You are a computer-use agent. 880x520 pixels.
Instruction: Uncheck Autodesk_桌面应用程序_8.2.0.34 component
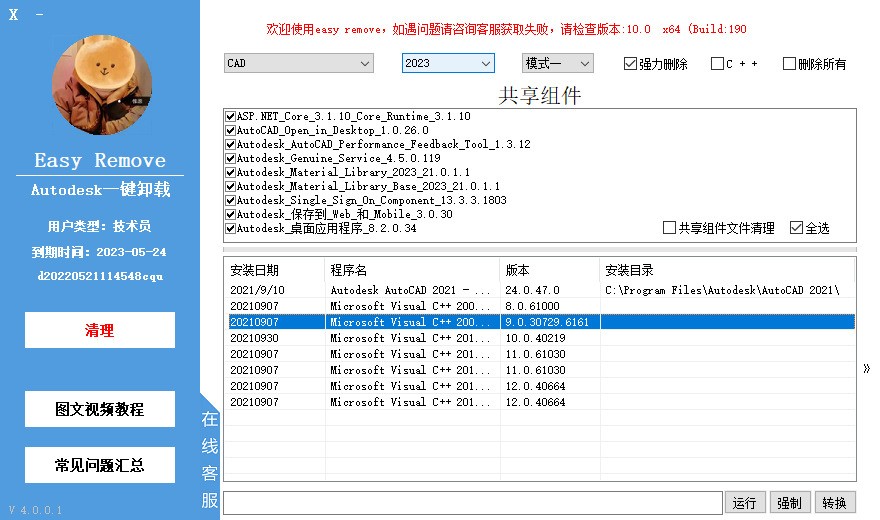pyautogui.click(x=230, y=229)
